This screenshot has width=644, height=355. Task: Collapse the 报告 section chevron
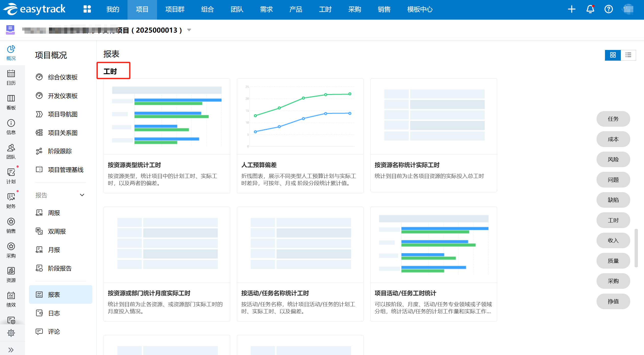(x=82, y=195)
